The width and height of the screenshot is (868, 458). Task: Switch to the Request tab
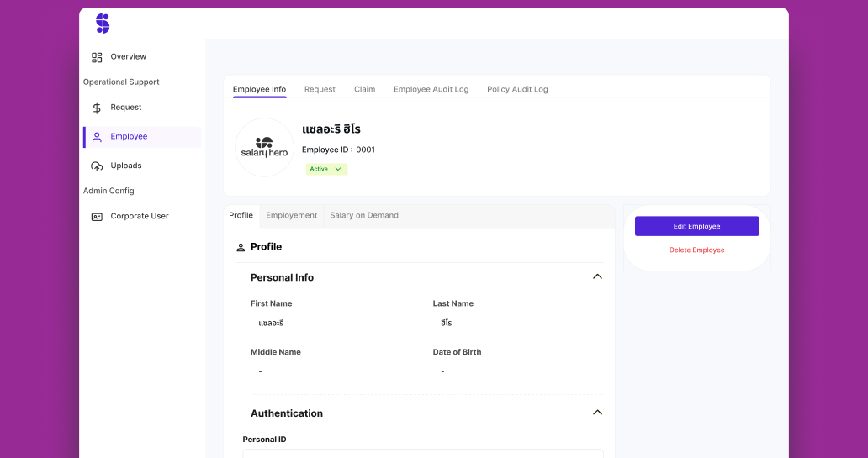pyautogui.click(x=320, y=89)
